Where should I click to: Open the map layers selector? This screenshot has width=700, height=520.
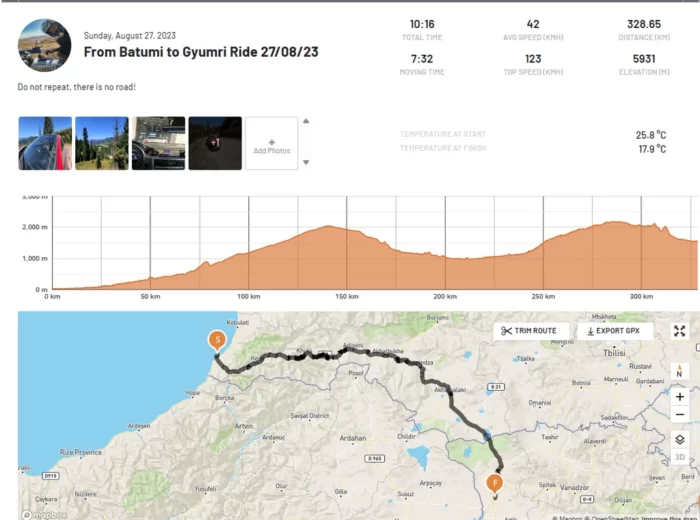(680, 439)
